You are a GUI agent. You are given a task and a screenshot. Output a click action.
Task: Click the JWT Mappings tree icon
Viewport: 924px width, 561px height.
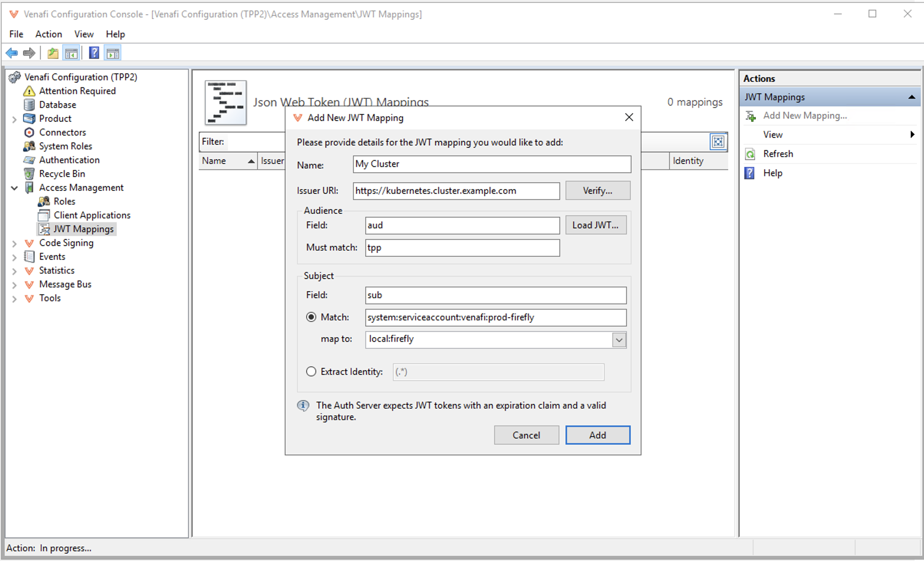45,229
